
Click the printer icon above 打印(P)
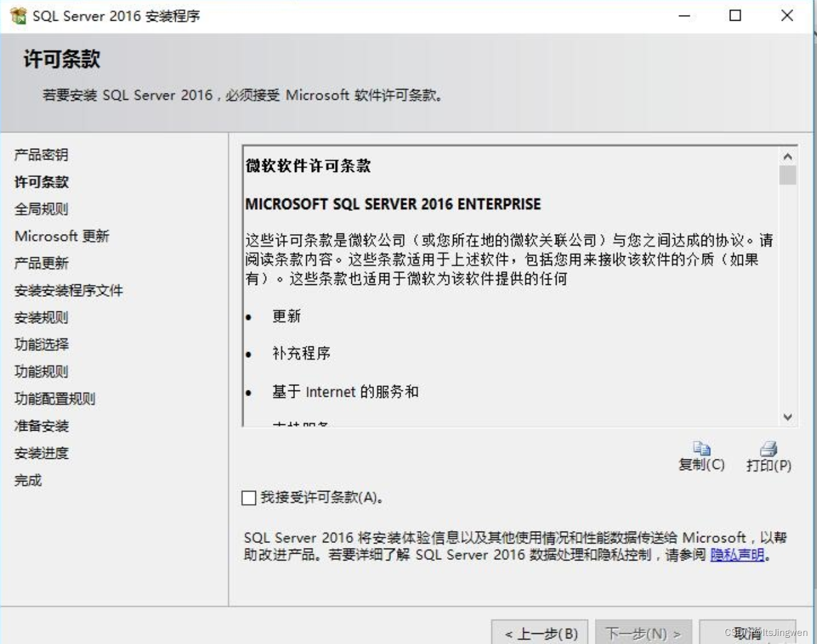point(769,448)
